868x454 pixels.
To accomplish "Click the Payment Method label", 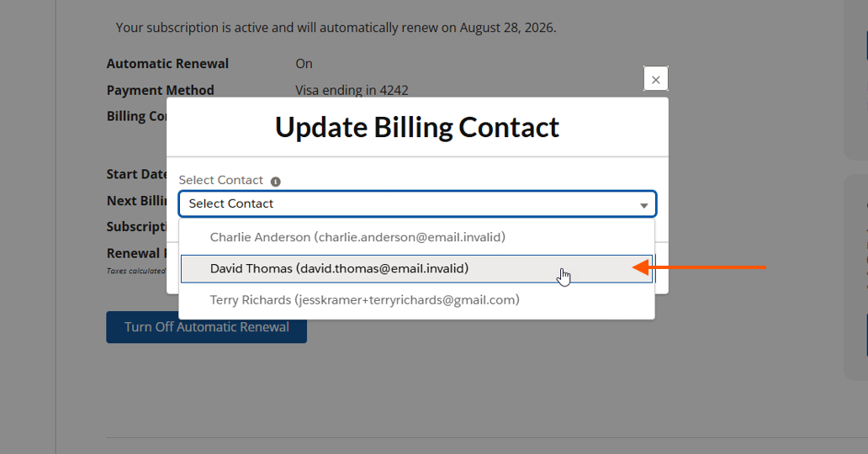I will (160, 90).
